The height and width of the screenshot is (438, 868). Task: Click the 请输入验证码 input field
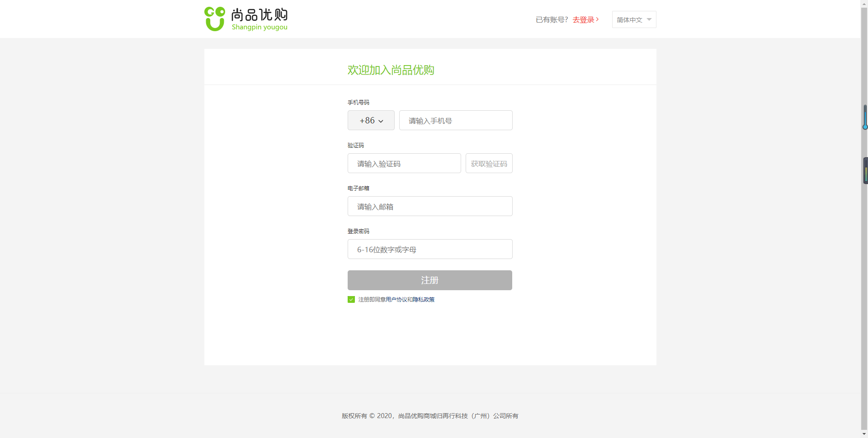tap(404, 163)
